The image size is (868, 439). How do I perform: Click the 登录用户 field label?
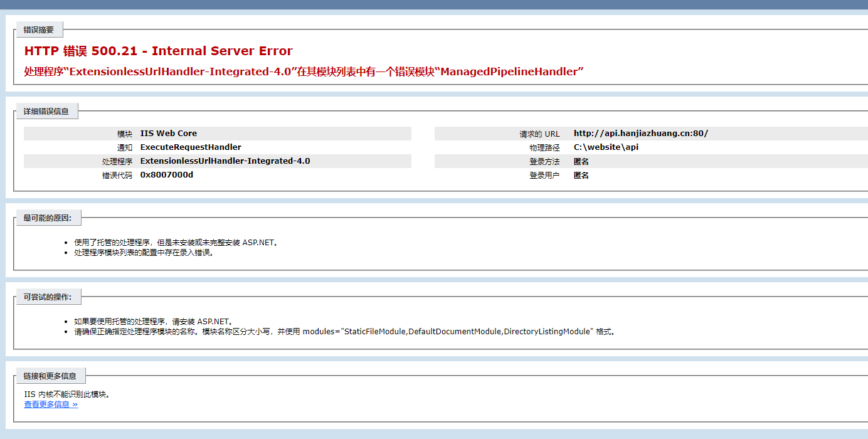[544, 176]
